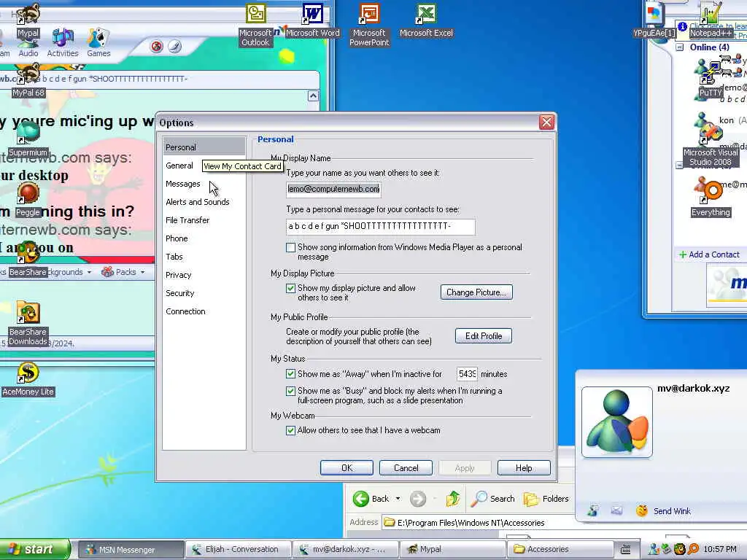Switch to Mypal taskbar button
This screenshot has width=747, height=560.
coord(452,549)
